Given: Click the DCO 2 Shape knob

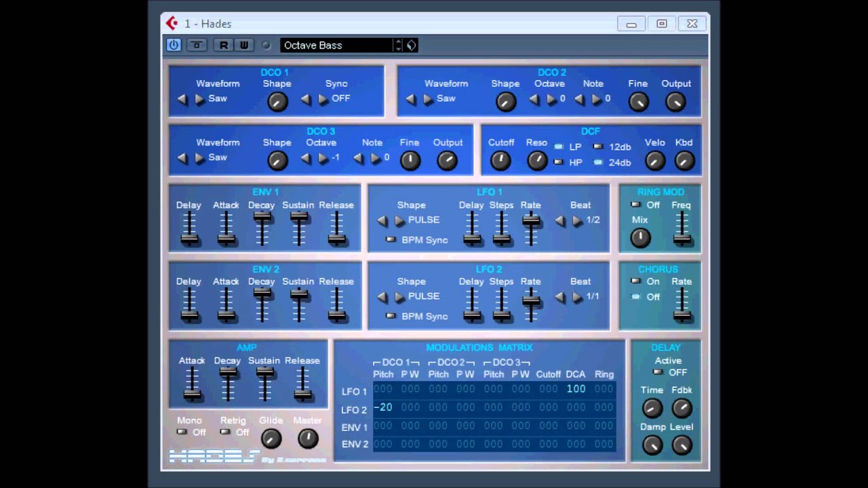Looking at the screenshot, I should (506, 102).
